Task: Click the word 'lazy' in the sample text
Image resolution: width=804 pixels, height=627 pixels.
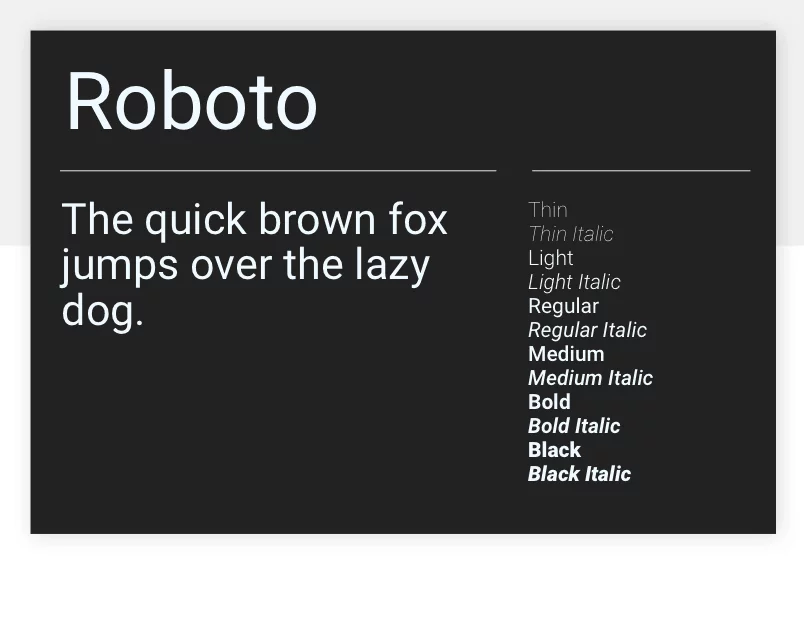Action: click(x=392, y=267)
